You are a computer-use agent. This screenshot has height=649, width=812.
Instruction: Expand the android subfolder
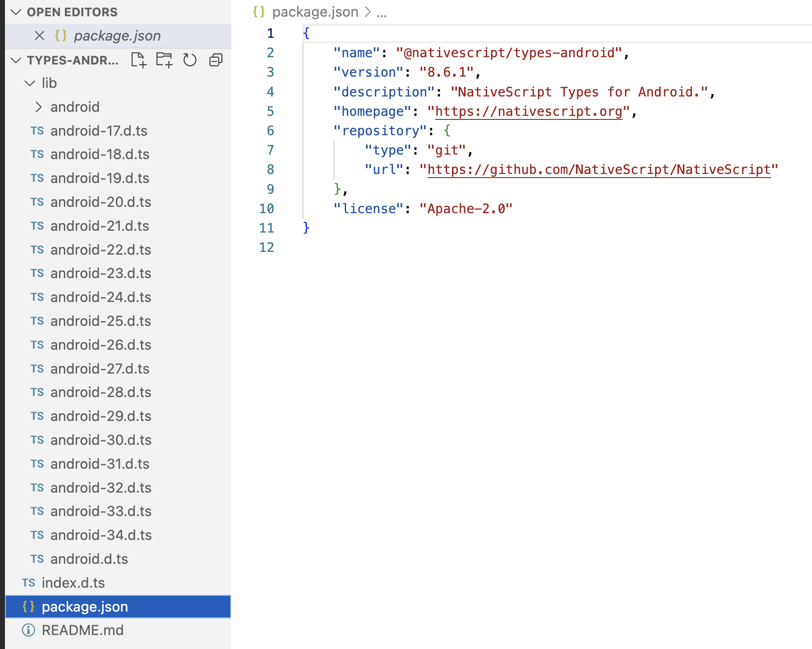tap(39, 107)
